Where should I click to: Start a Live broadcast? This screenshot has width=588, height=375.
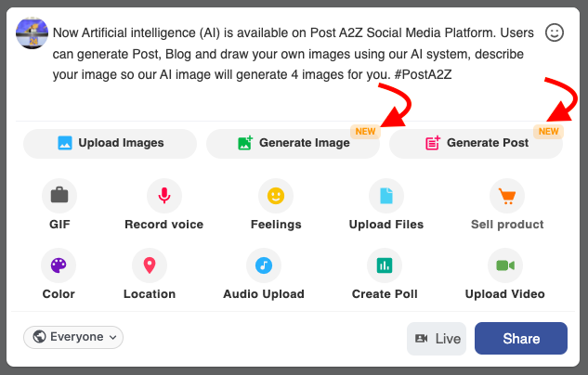point(437,339)
